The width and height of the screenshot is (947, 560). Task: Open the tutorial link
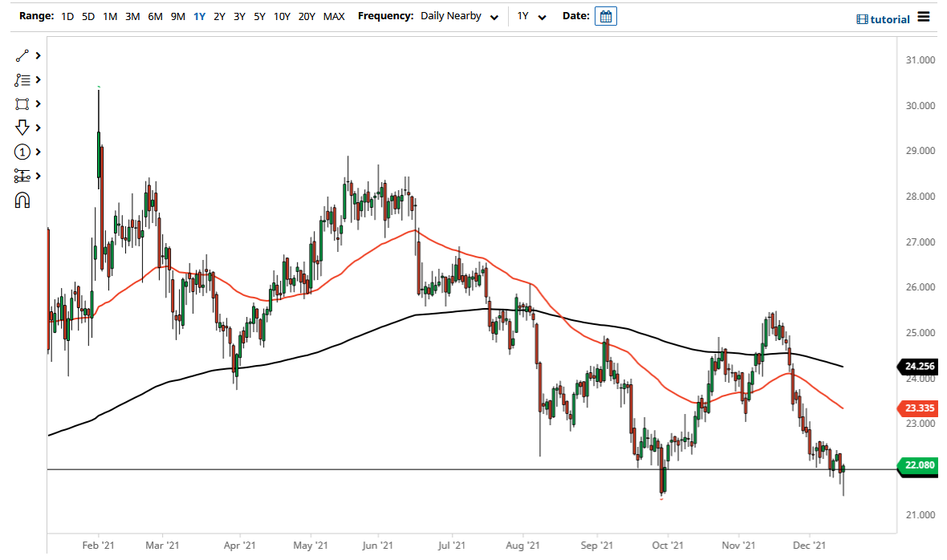pos(890,19)
